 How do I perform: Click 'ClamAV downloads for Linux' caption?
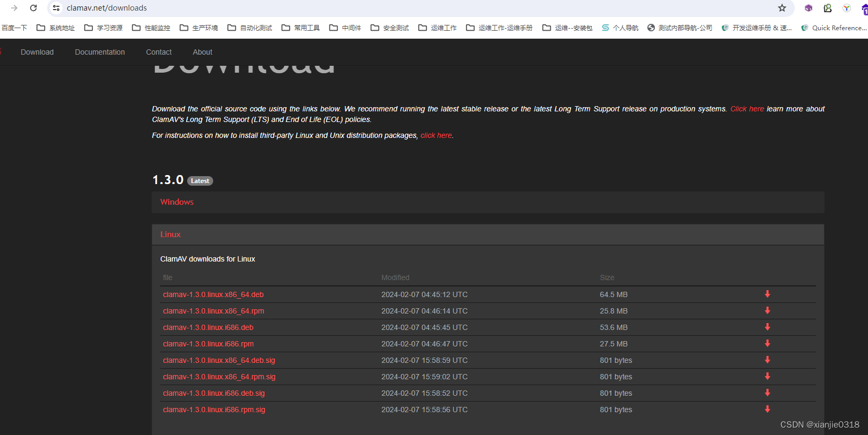point(208,259)
